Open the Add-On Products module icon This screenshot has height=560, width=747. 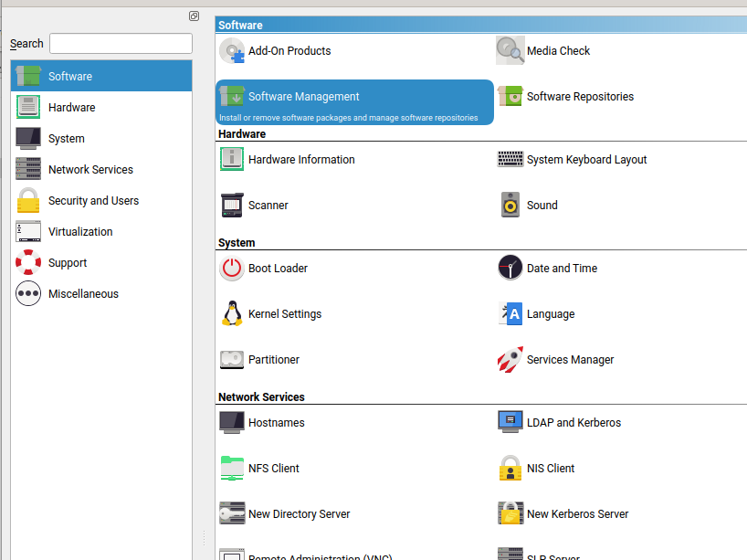(232, 50)
